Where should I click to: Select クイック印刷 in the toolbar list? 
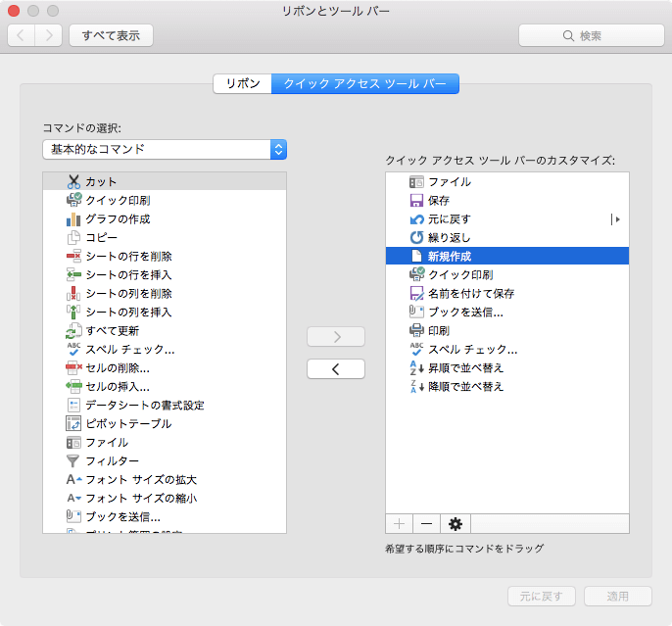point(507,274)
